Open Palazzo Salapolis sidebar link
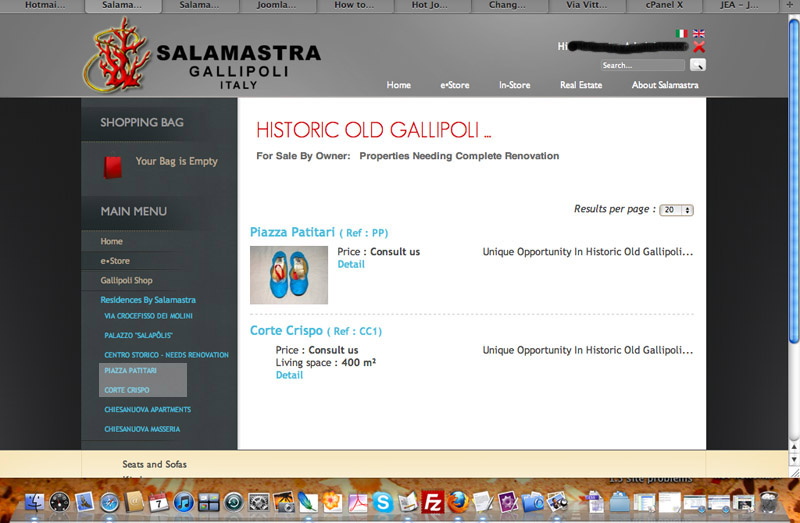The width and height of the screenshot is (800, 523). coord(138,335)
